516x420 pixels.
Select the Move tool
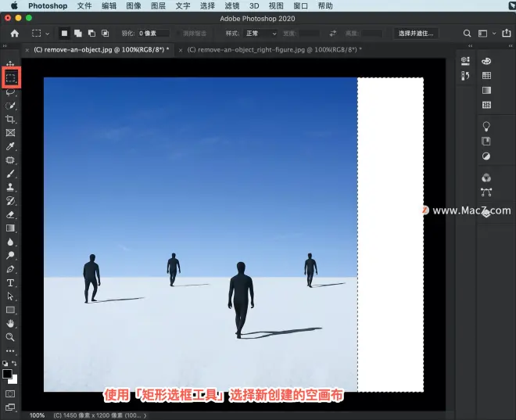(x=10, y=63)
